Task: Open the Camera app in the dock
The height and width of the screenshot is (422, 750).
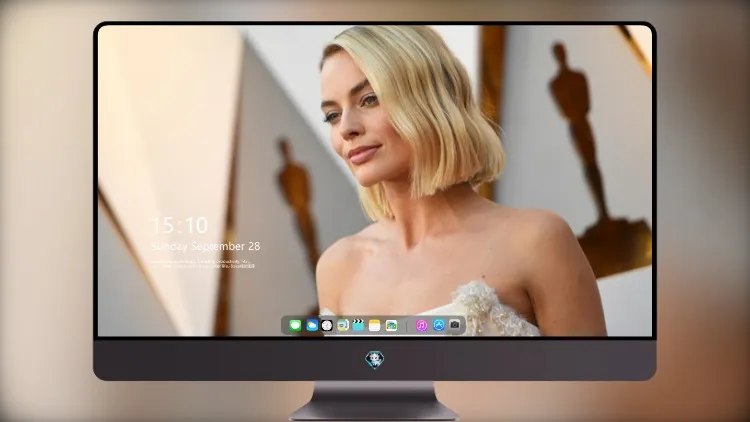Action: pyautogui.click(x=455, y=325)
